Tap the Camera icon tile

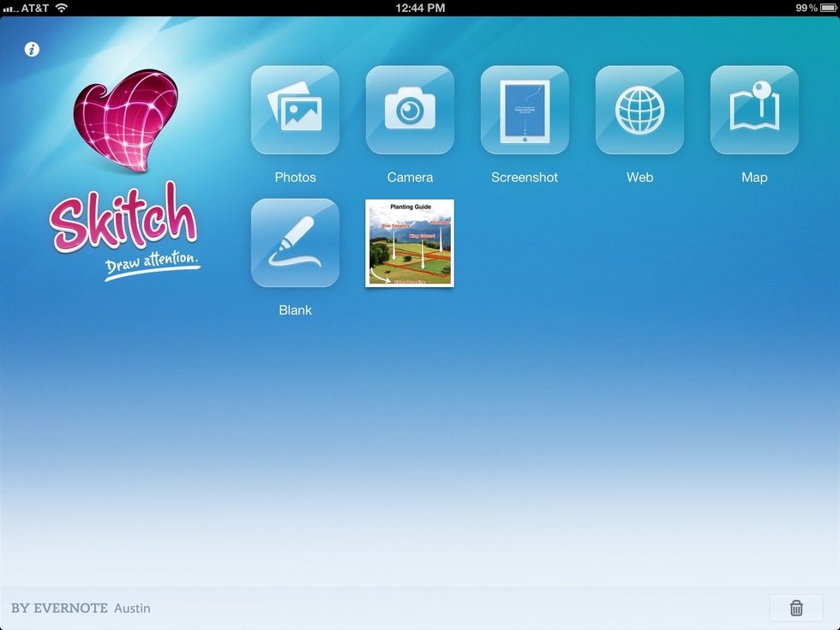(x=410, y=110)
